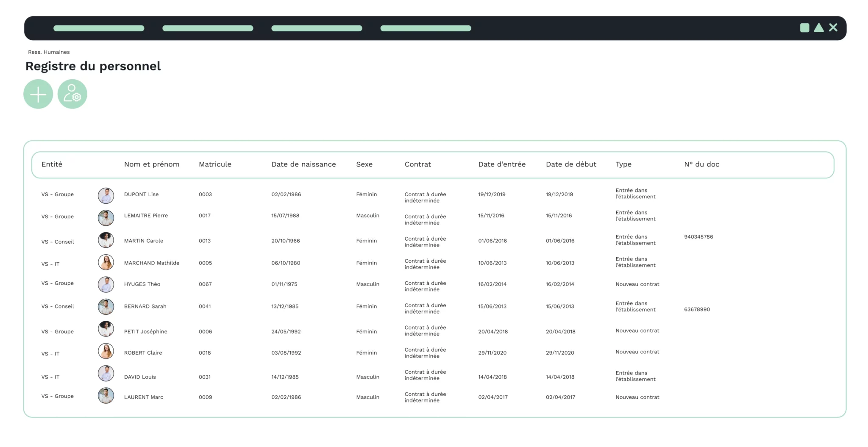Screen dimensions: 868x447
Task: Open LEMAITRE Pierre's avatar photo
Action: click(x=106, y=218)
